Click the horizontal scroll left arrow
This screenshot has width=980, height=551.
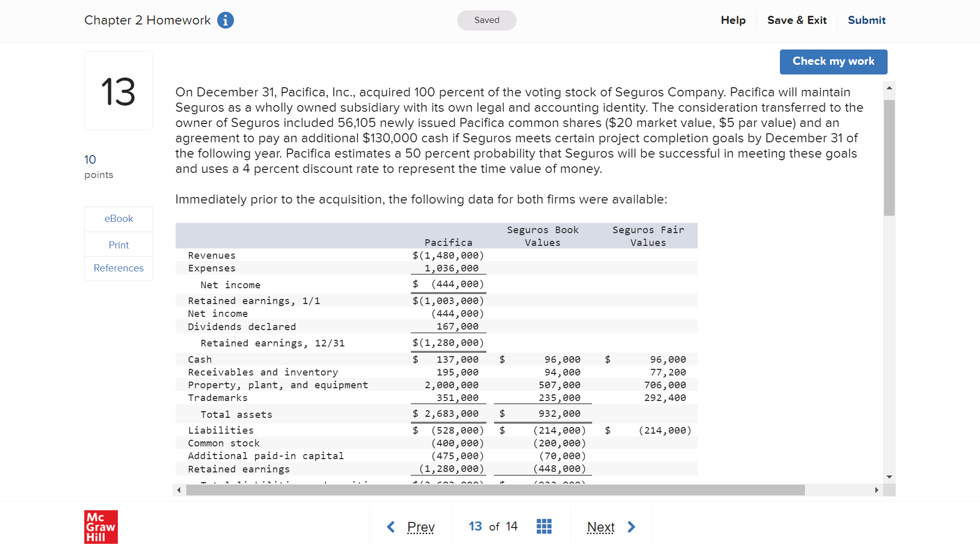point(179,490)
